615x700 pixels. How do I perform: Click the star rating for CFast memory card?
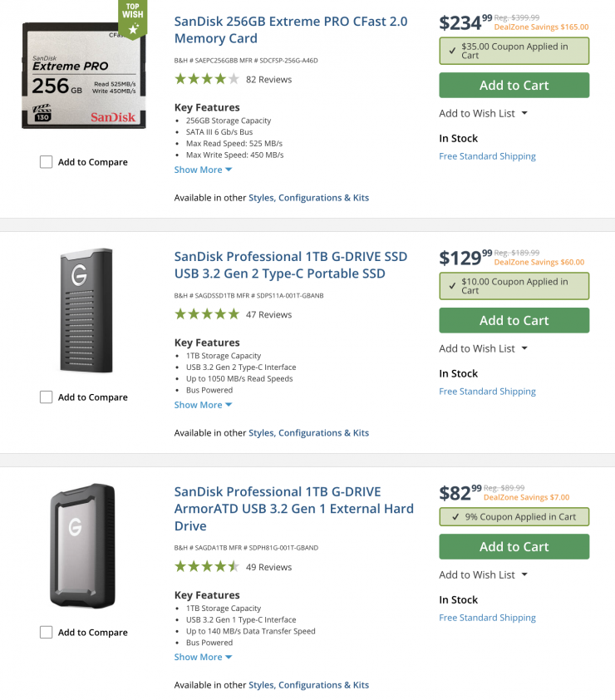207,80
